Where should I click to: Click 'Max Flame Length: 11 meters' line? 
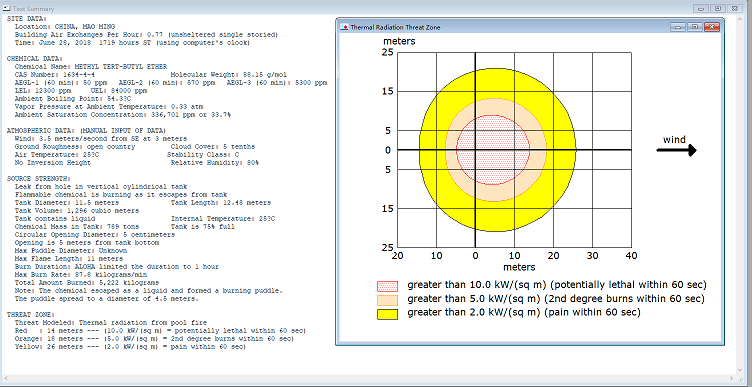pos(69,259)
